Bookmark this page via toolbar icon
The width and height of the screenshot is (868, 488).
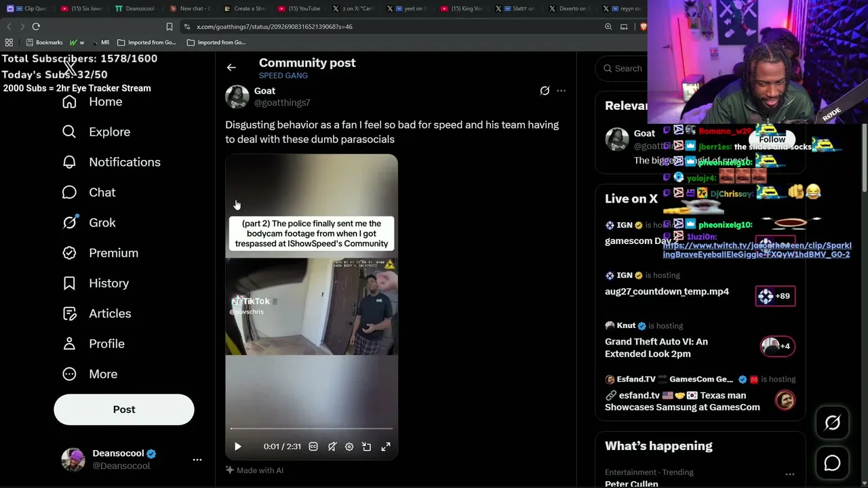point(170,26)
